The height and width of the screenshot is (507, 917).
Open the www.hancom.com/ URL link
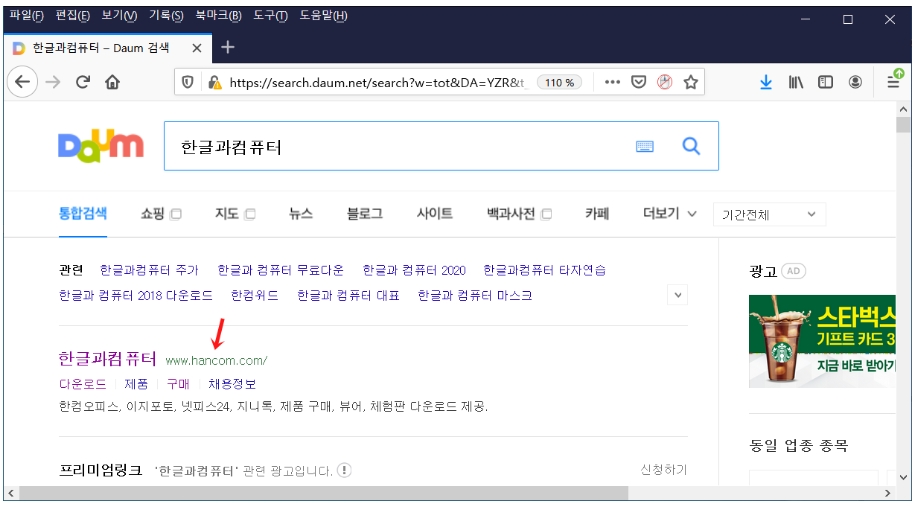pyautogui.click(x=216, y=360)
